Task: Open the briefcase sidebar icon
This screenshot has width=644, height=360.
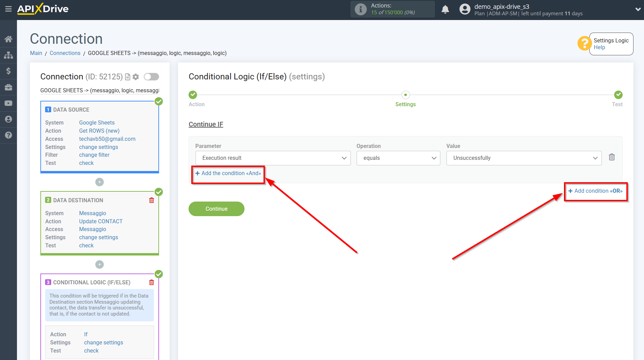Action: (x=8, y=87)
